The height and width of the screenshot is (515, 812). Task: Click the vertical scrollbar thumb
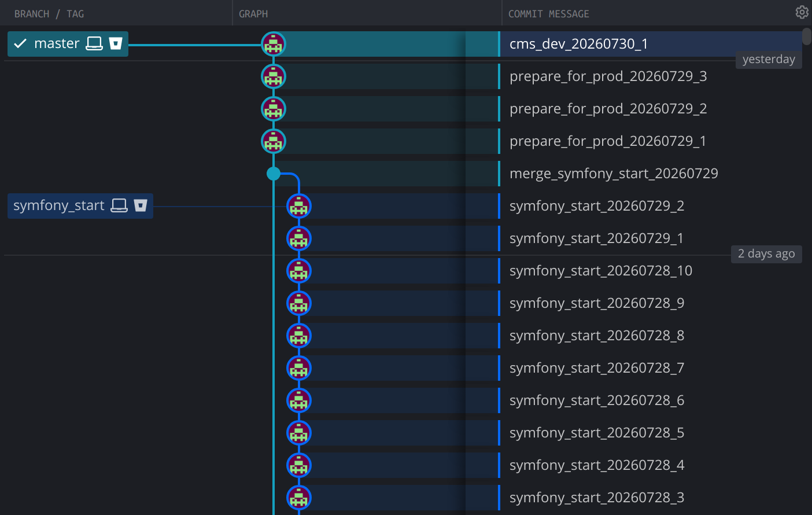click(x=807, y=36)
